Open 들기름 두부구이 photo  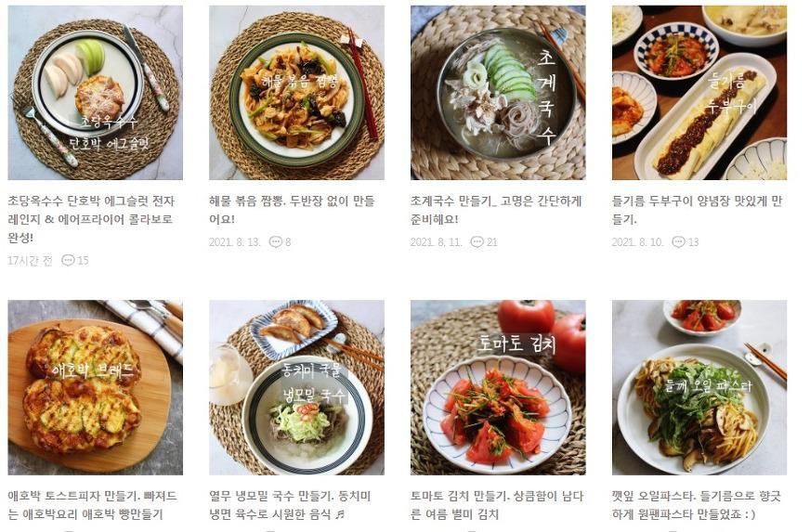coord(699,93)
